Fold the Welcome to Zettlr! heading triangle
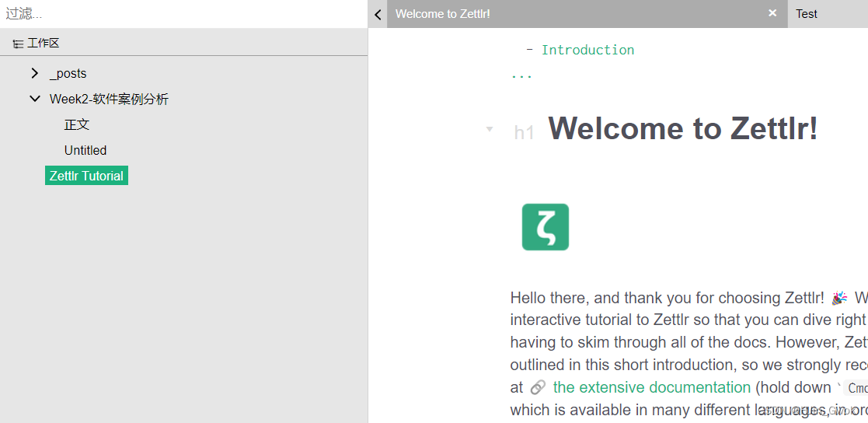 click(x=490, y=129)
